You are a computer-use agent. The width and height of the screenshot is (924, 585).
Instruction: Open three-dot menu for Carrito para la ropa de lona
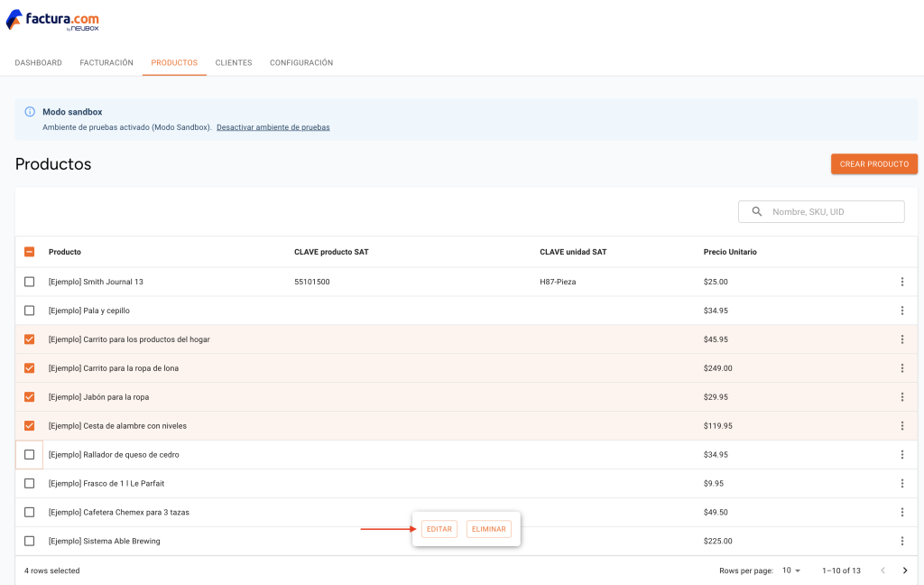(x=901, y=368)
